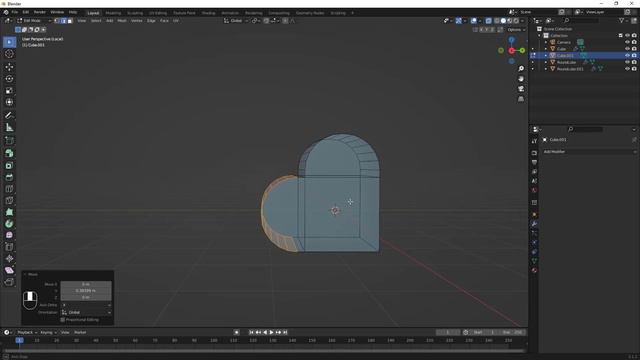The width and height of the screenshot is (640, 360).
Task: Hide the Camera object in outliner
Action: [x=627, y=42]
